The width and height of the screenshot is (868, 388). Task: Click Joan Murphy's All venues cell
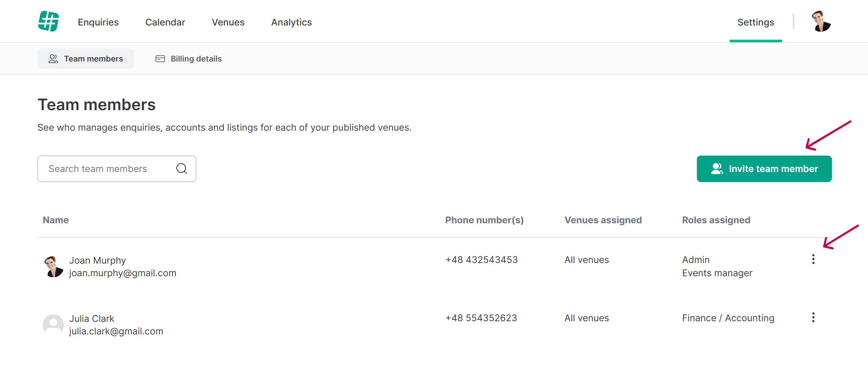[587, 260]
